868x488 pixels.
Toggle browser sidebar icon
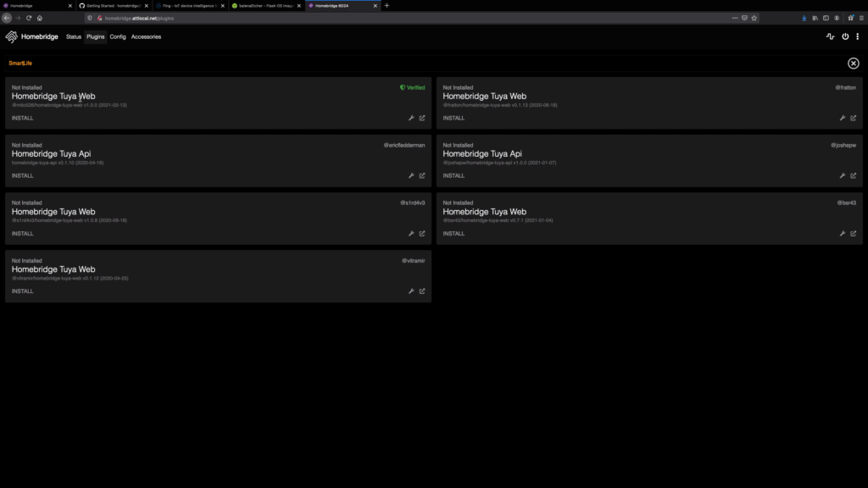[x=826, y=19]
